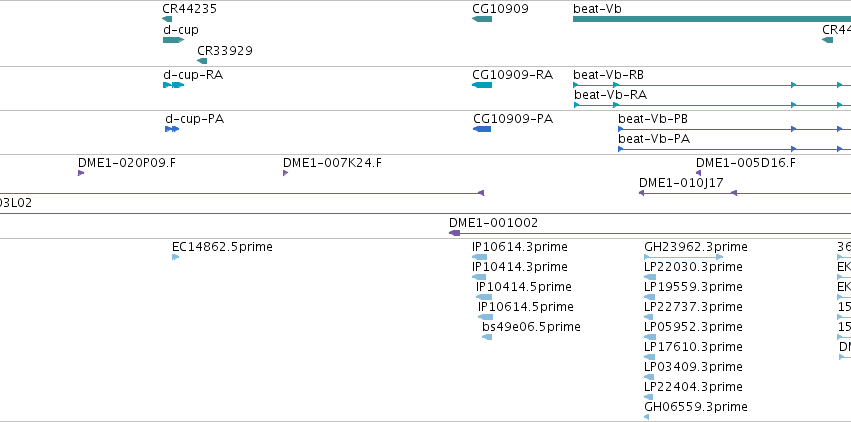Select the d-cup-RA transcript glyph
The width and height of the screenshot is (851, 422).
(173, 85)
